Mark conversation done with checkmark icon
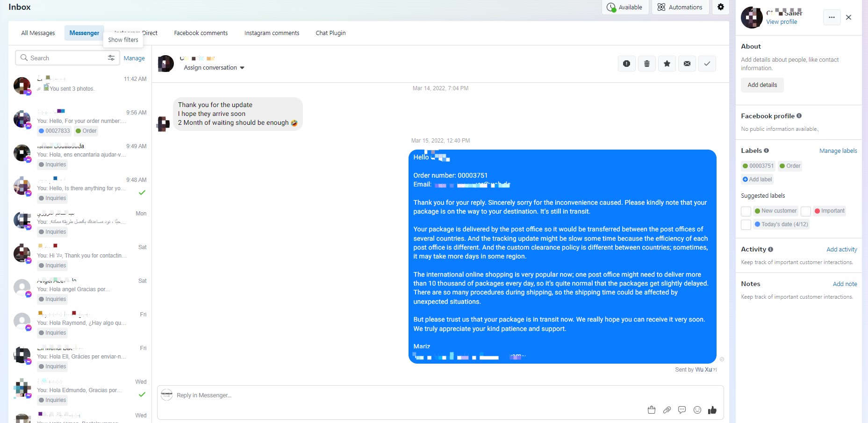Screen dimensions: 868x423 pos(707,64)
